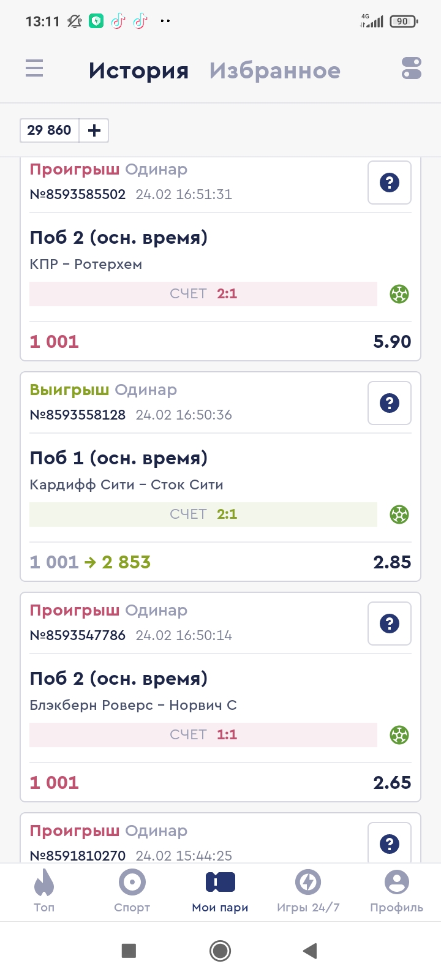Viewport: 441px width, 980px height.
Task: Click the 29 860 balance field
Action: coord(50,130)
